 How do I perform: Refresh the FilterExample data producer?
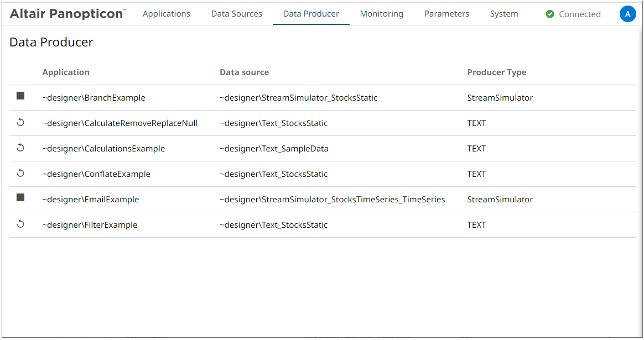20,224
